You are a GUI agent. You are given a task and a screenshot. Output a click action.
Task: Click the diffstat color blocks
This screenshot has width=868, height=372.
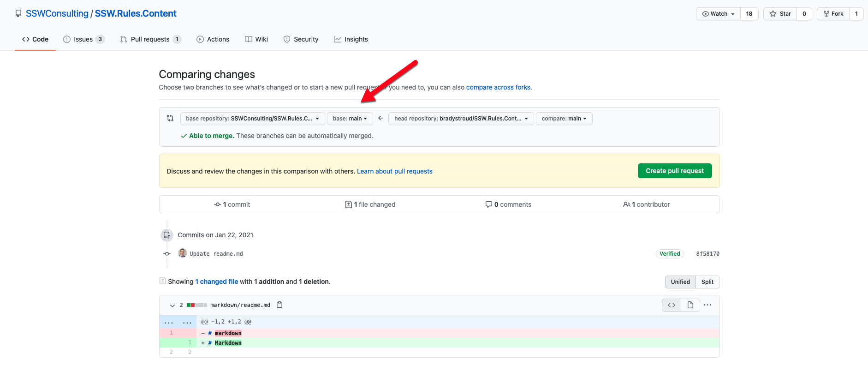click(x=197, y=305)
